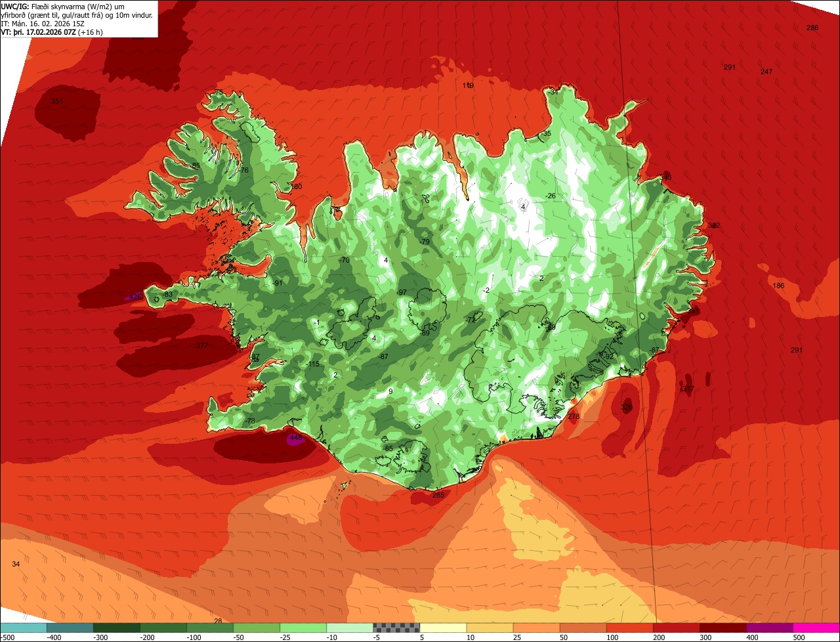
Task: Click the -50 to -25 legend swatch
Action: point(257,628)
